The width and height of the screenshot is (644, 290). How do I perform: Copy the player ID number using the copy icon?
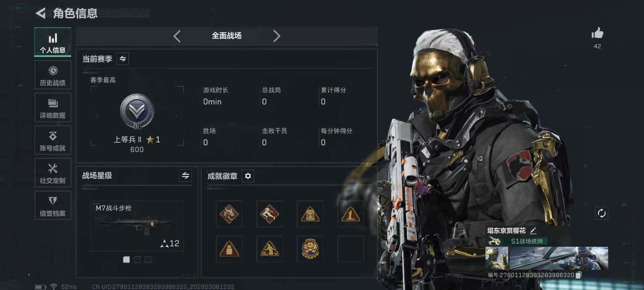coord(579,275)
